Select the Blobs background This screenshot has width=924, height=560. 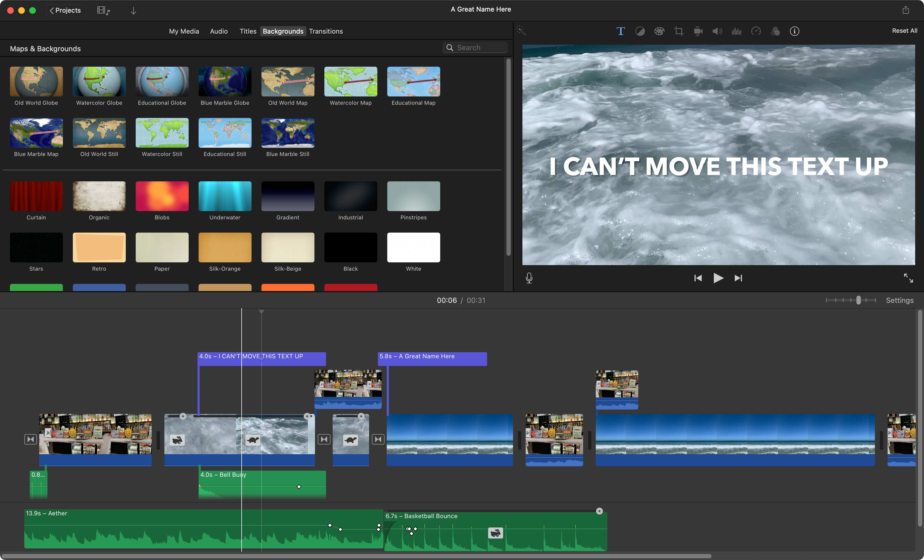[x=162, y=196]
